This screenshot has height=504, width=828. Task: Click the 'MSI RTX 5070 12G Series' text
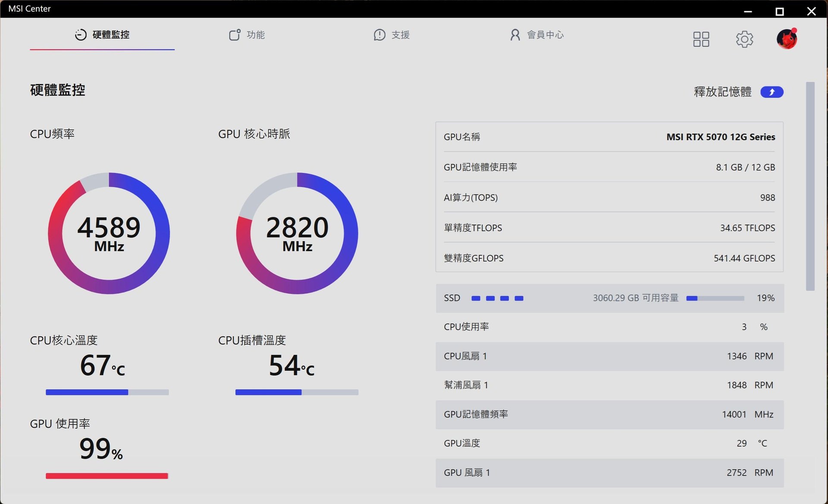pyautogui.click(x=721, y=137)
